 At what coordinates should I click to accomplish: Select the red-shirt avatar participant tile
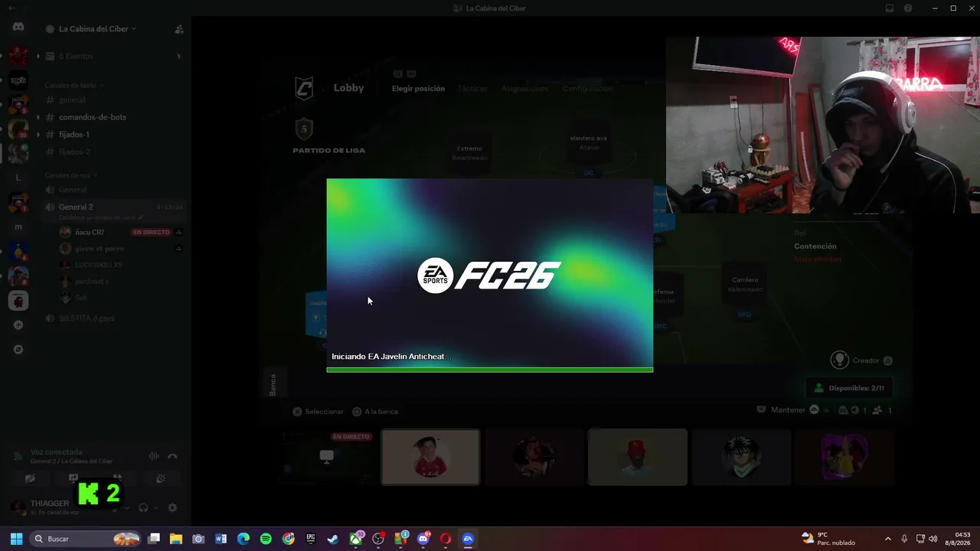click(430, 457)
